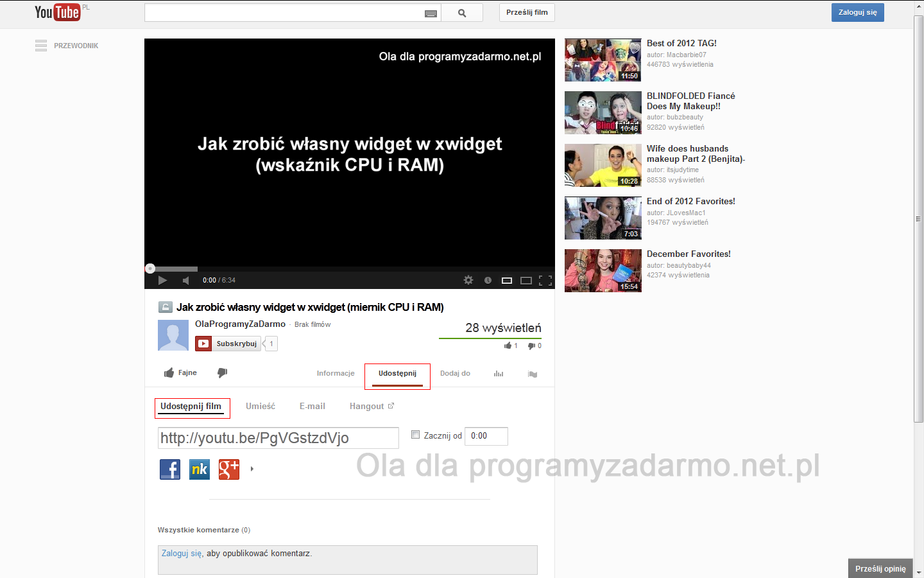
Task: Click Zaloguj się link in comments box
Action: tap(182, 553)
